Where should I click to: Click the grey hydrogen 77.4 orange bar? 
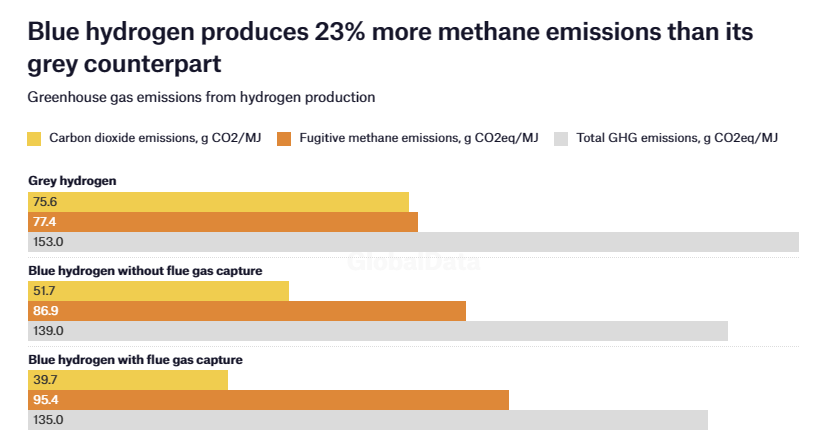(223, 222)
